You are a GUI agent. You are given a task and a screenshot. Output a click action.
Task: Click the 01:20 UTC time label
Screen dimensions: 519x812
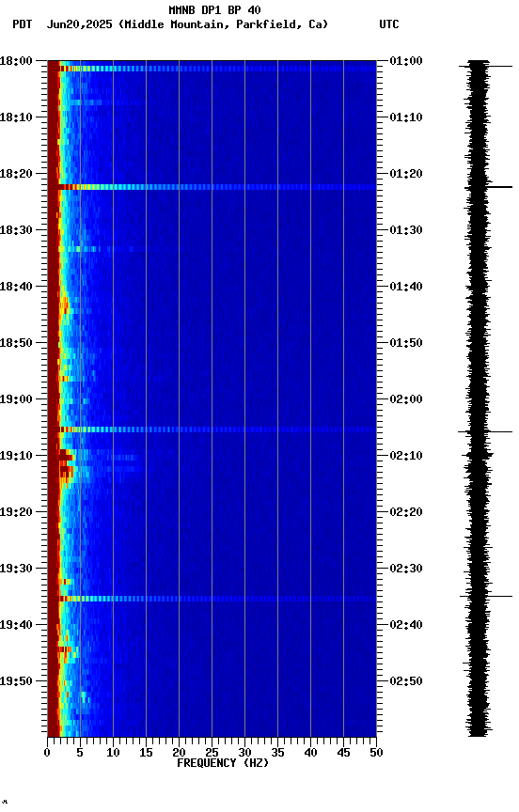(406, 174)
